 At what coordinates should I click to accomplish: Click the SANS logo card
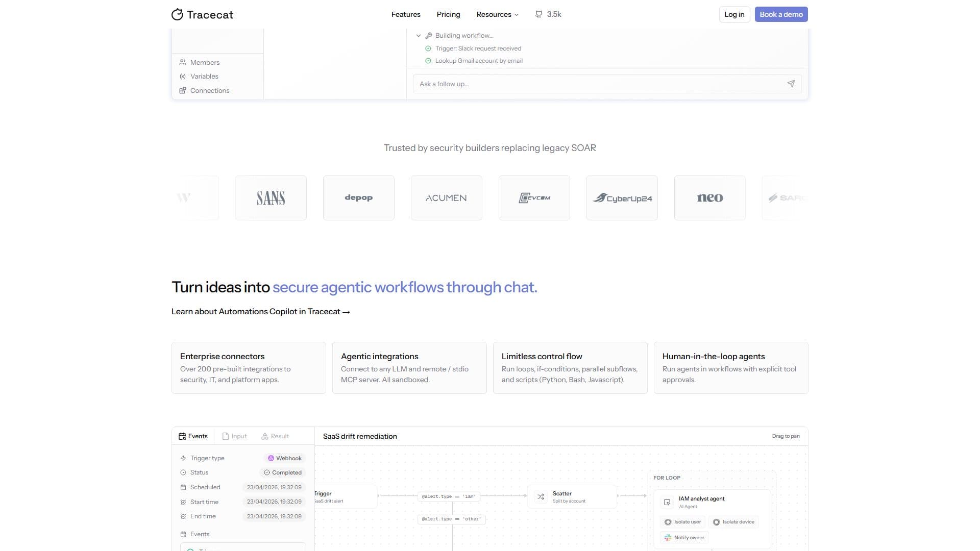(271, 198)
